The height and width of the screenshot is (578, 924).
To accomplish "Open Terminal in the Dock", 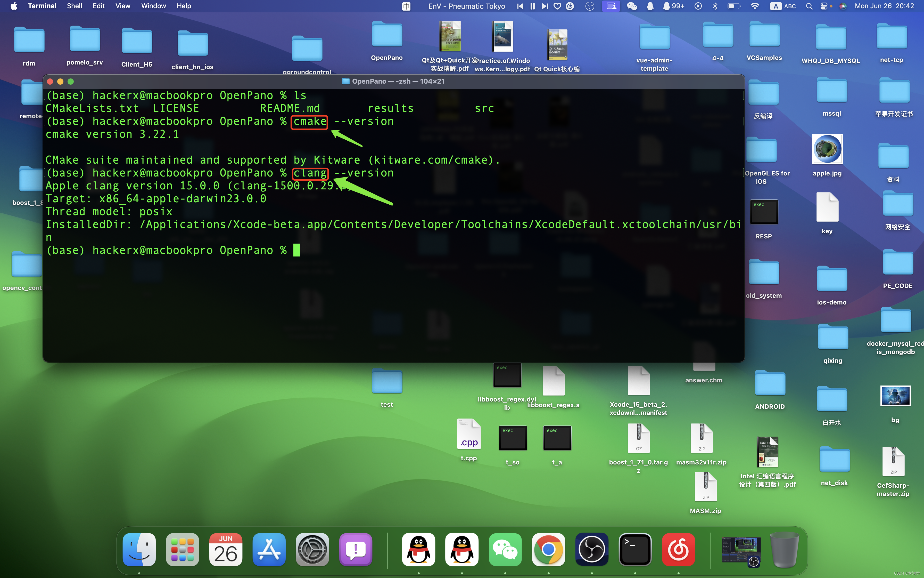I will click(635, 549).
